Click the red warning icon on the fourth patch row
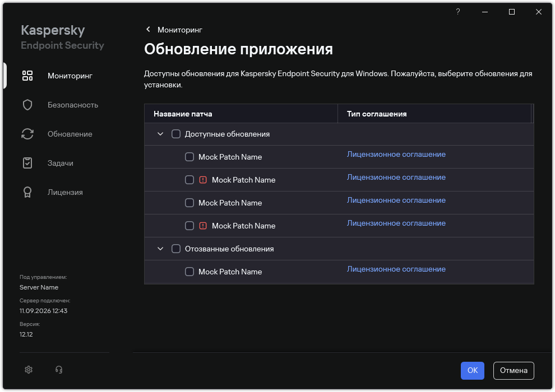 [203, 226]
